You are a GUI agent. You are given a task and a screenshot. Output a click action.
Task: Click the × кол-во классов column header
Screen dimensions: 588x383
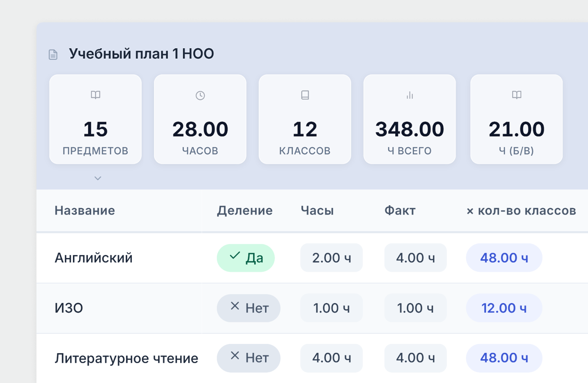tap(521, 210)
